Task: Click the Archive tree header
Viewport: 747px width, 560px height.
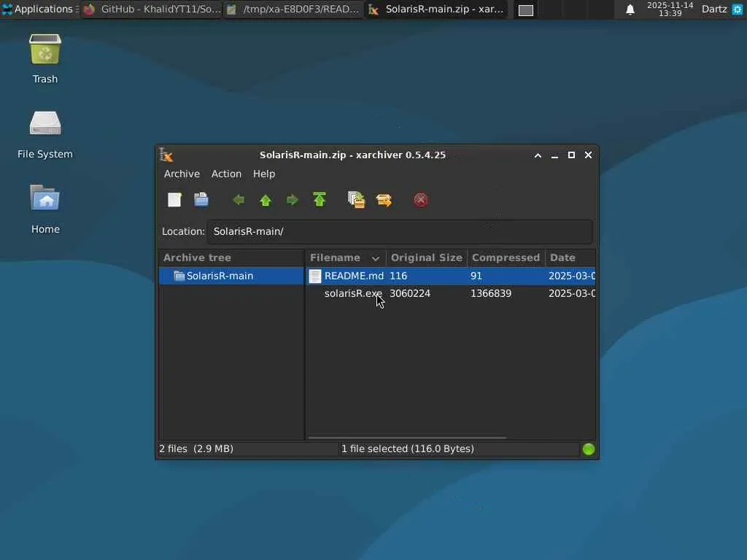Action: [231, 257]
